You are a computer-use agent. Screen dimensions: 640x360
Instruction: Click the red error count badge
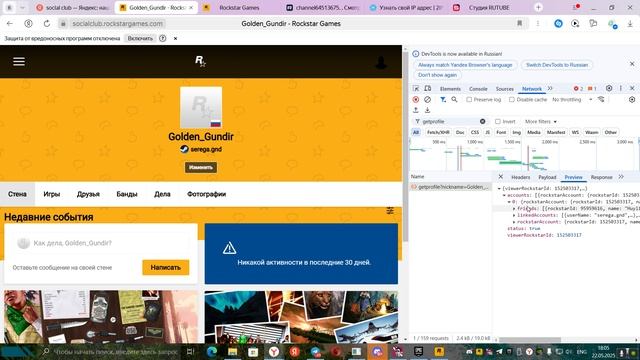pos(578,89)
